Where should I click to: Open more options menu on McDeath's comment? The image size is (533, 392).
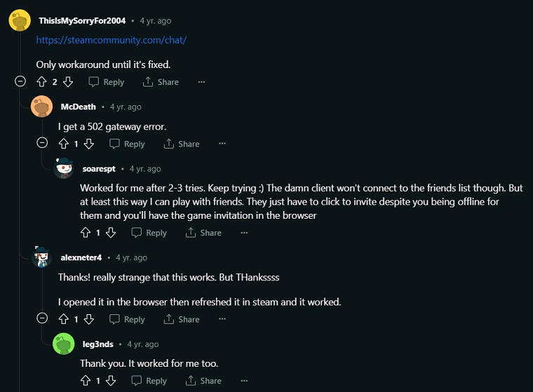coord(222,144)
